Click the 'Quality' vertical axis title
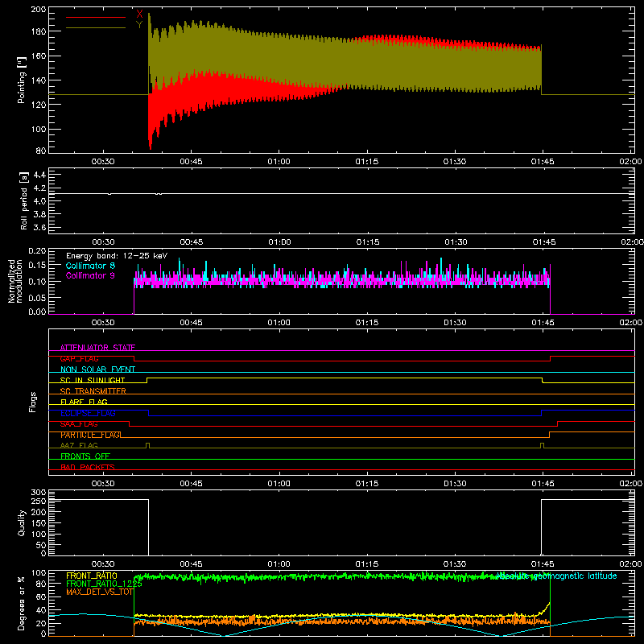 tap(22, 522)
